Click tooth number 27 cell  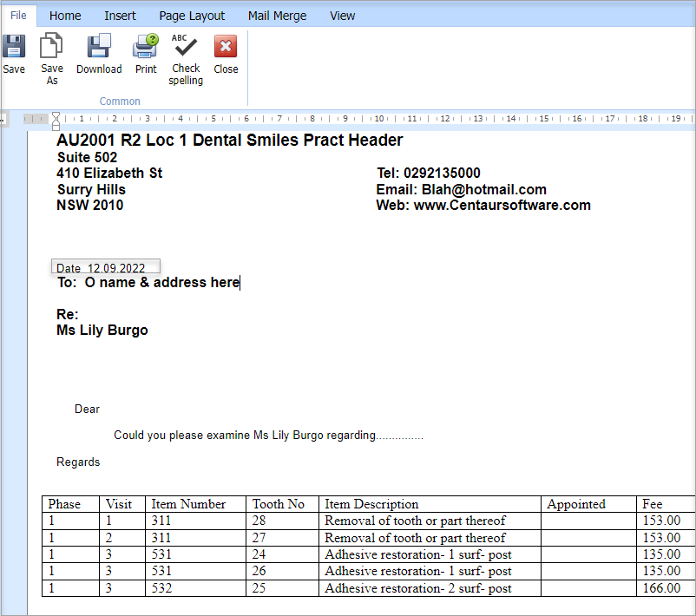(282, 538)
